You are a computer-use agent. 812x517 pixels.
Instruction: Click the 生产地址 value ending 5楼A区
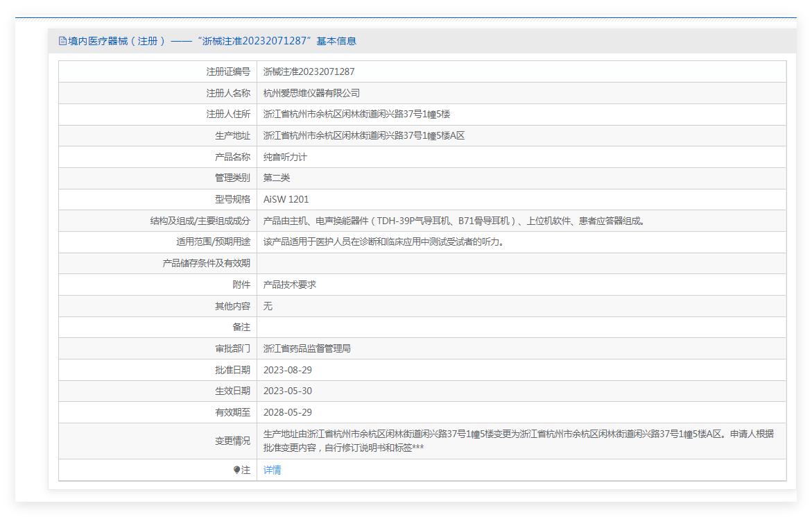(363, 136)
